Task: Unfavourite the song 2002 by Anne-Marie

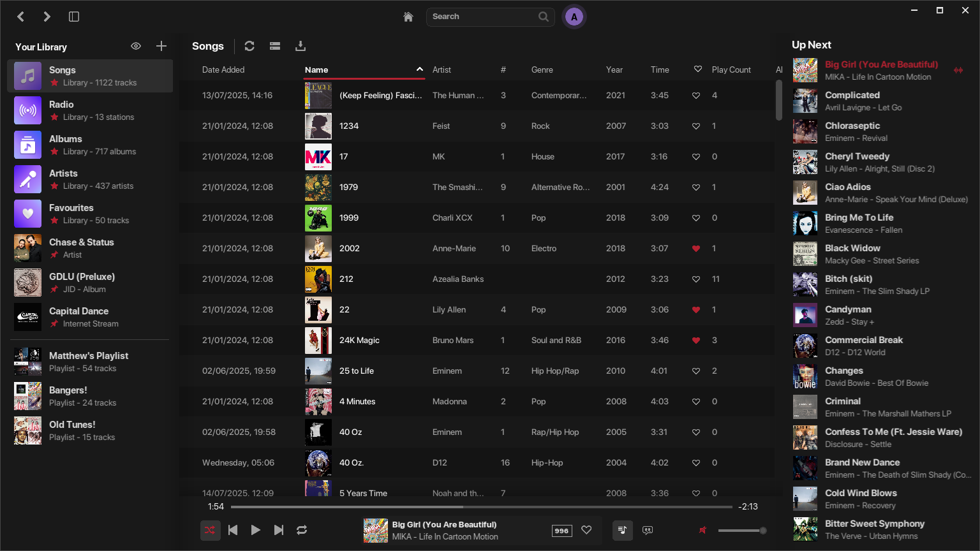Action: (696, 249)
